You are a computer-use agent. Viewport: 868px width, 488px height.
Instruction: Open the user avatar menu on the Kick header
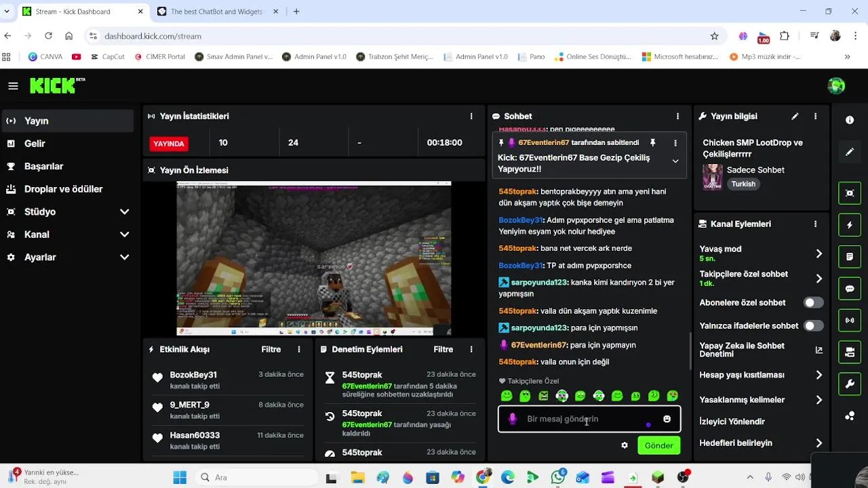pyautogui.click(x=836, y=85)
